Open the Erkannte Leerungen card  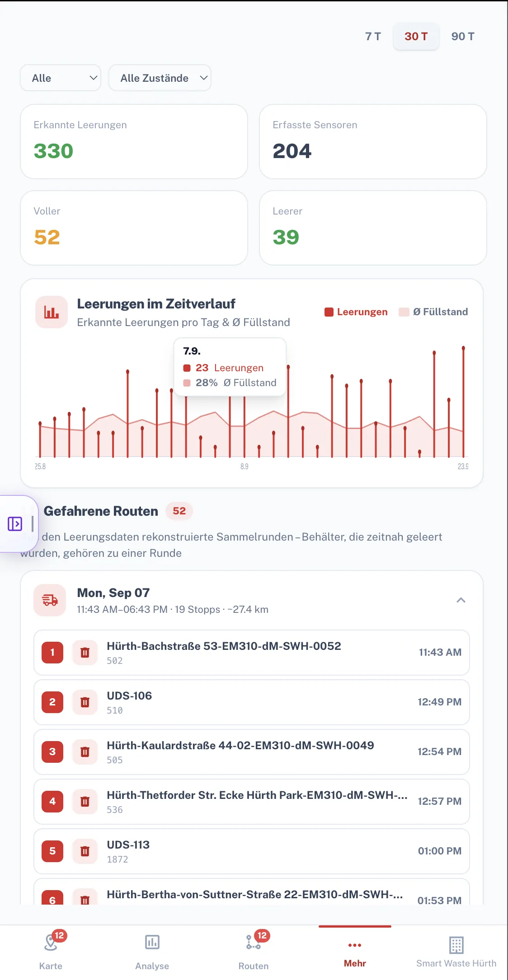134,142
